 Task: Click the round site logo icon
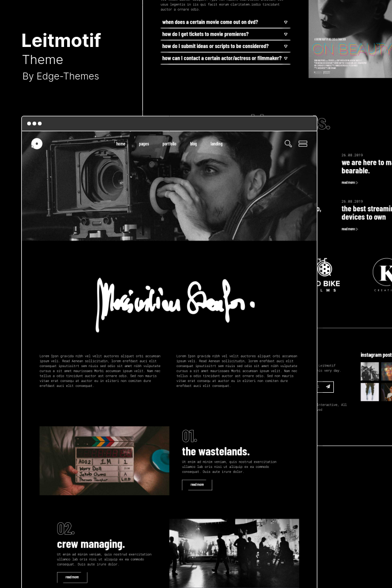pos(37,144)
